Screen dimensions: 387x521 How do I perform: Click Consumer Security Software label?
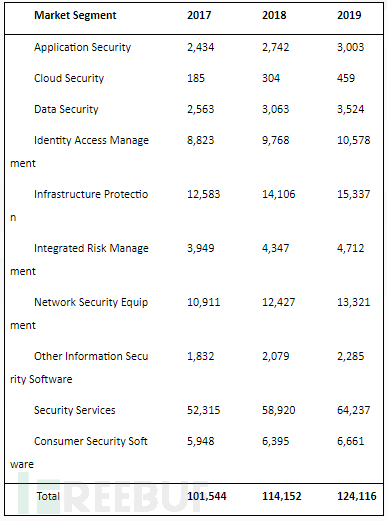[x=79, y=453]
